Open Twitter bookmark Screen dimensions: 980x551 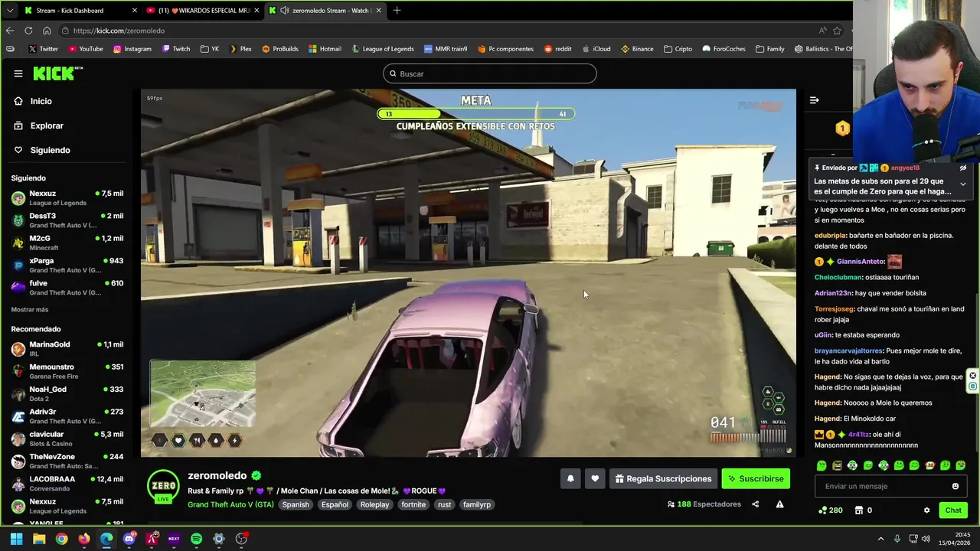click(x=43, y=49)
